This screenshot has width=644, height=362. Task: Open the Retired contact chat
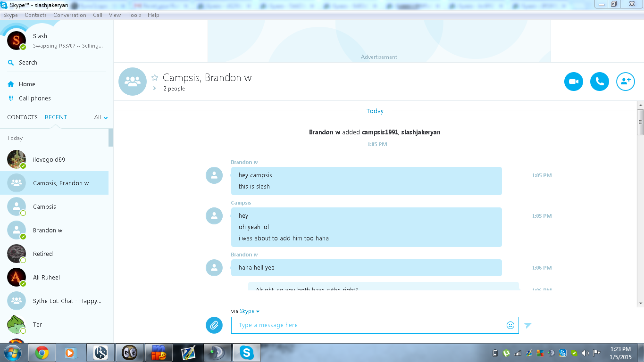point(54,254)
